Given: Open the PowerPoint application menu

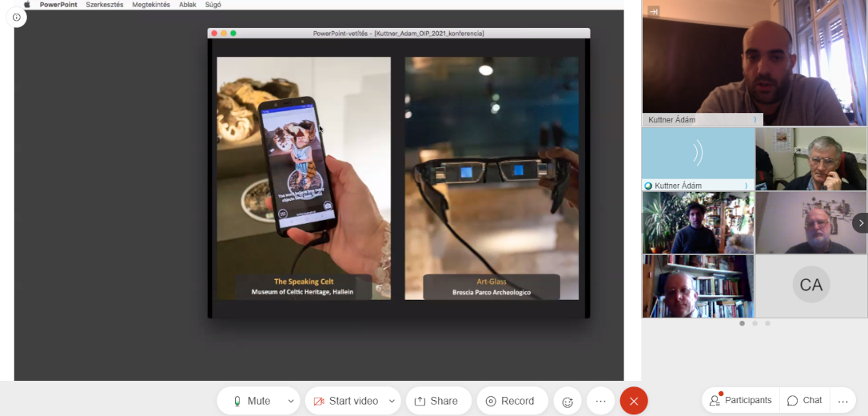Looking at the screenshot, I should pos(58,5).
